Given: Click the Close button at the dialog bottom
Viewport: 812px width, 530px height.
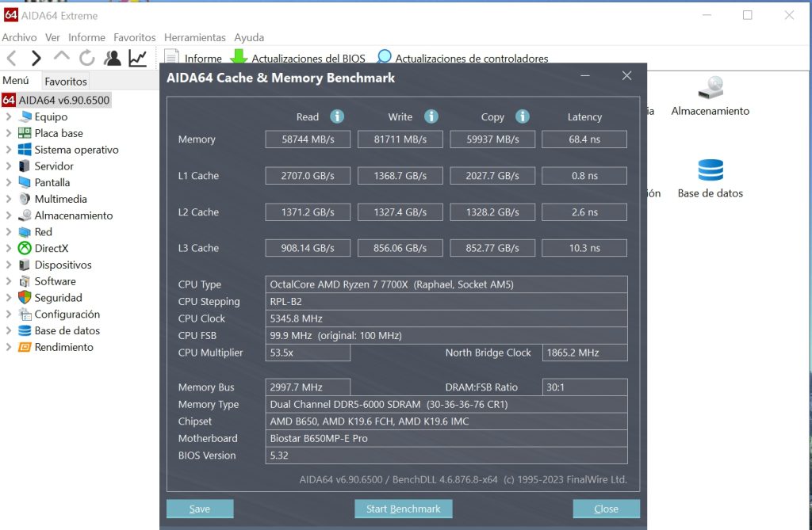Looking at the screenshot, I should [607, 509].
